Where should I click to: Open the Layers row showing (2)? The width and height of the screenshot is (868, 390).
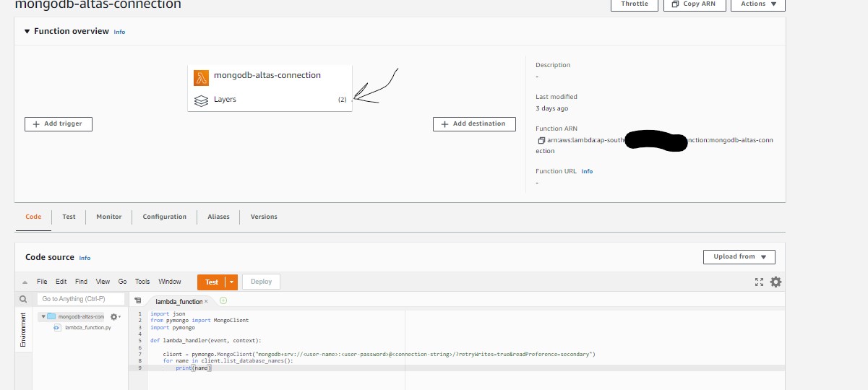pos(270,100)
